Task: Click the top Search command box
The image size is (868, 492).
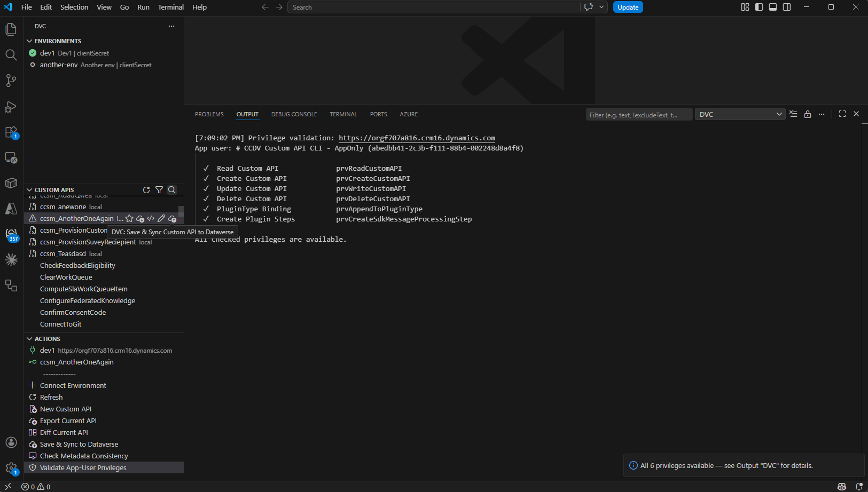Action: 434,7
